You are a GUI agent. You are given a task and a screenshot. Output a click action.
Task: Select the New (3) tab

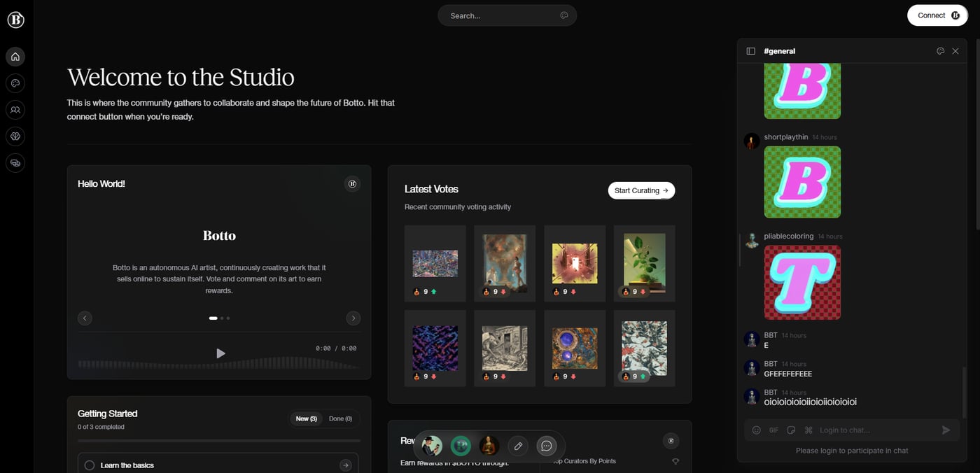pyautogui.click(x=306, y=418)
